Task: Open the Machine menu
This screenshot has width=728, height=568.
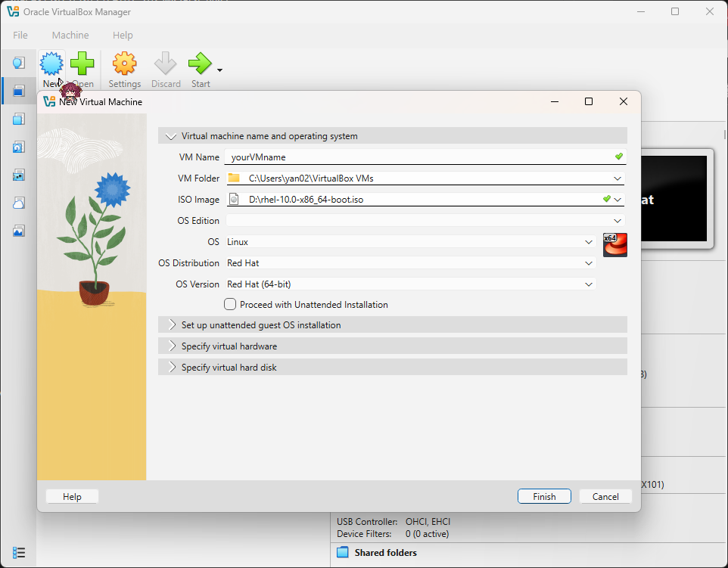Action: point(70,35)
